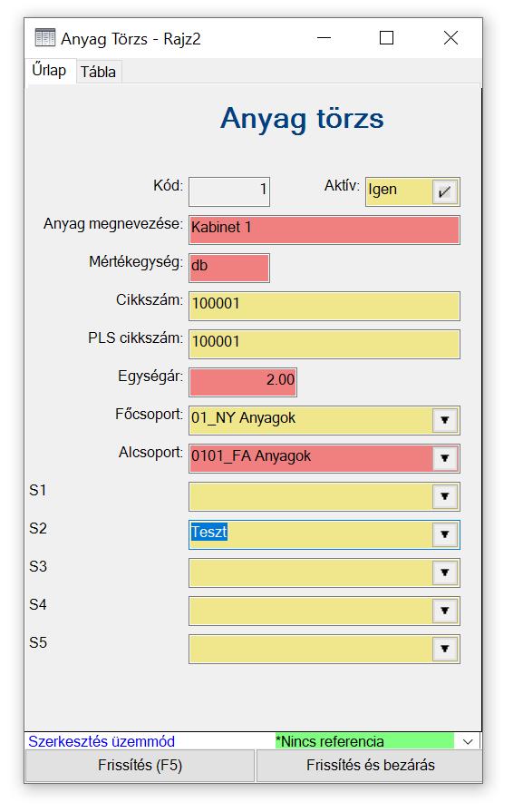Click the Anyag Törzs window title icon
The width and height of the screenshot is (523, 812).
click(45, 38)
